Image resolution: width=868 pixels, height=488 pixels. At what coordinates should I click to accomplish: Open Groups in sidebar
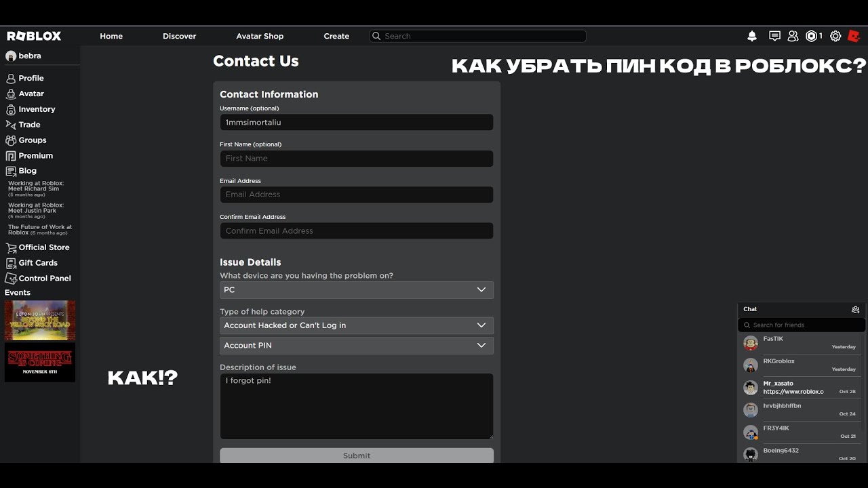[33, 140]
